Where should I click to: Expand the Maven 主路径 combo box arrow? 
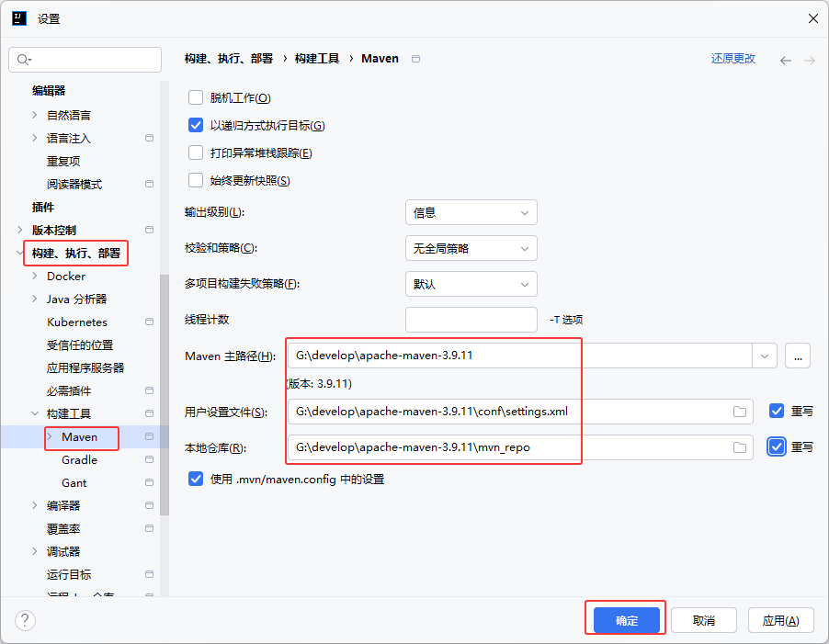[765, 356]
